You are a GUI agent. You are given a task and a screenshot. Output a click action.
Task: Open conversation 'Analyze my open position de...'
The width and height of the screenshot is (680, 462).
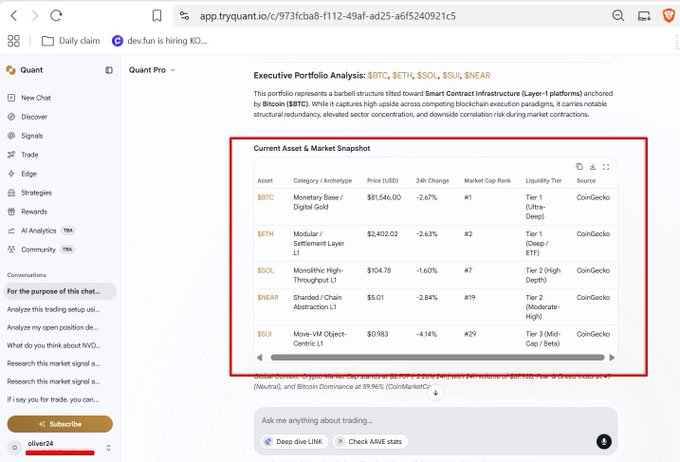point(52,328)
